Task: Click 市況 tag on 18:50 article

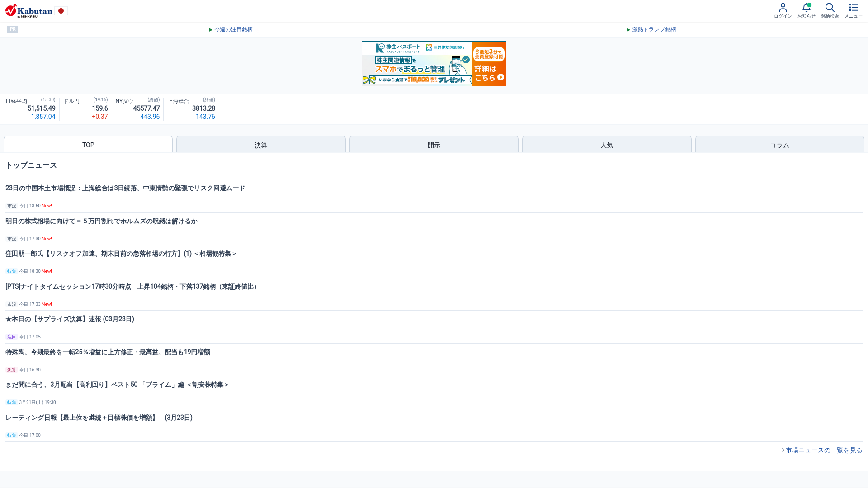Action: point(11,206)
